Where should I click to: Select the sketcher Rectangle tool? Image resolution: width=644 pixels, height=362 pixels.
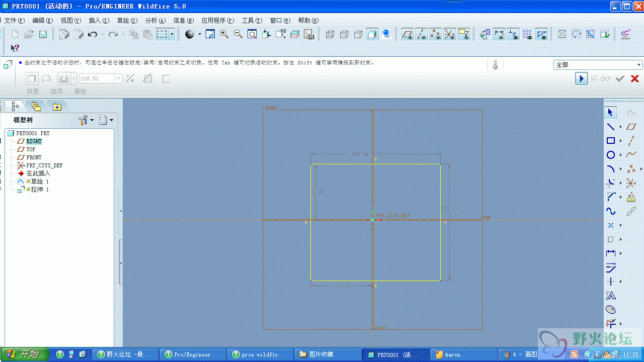(610, 141)
